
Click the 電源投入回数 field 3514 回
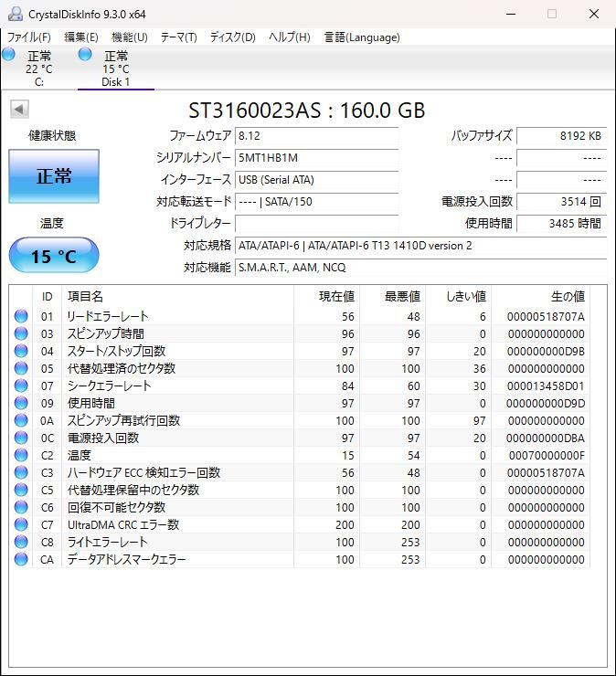(562, 202)
